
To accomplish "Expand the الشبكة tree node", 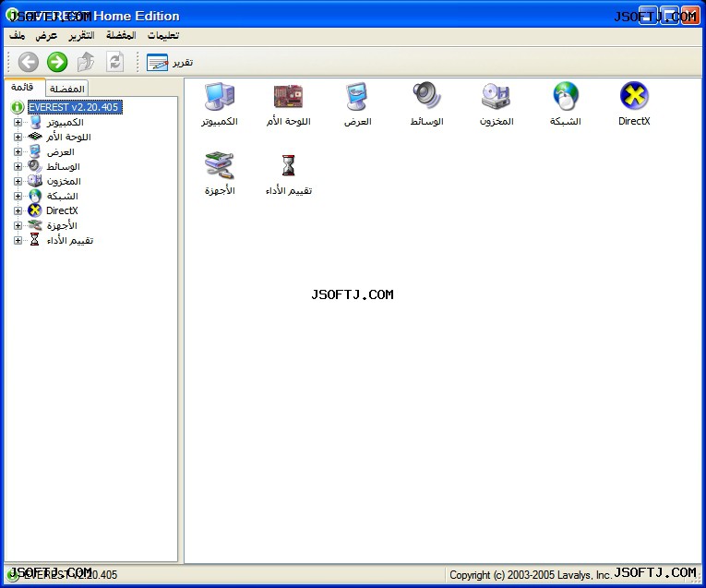I will 18,197.
